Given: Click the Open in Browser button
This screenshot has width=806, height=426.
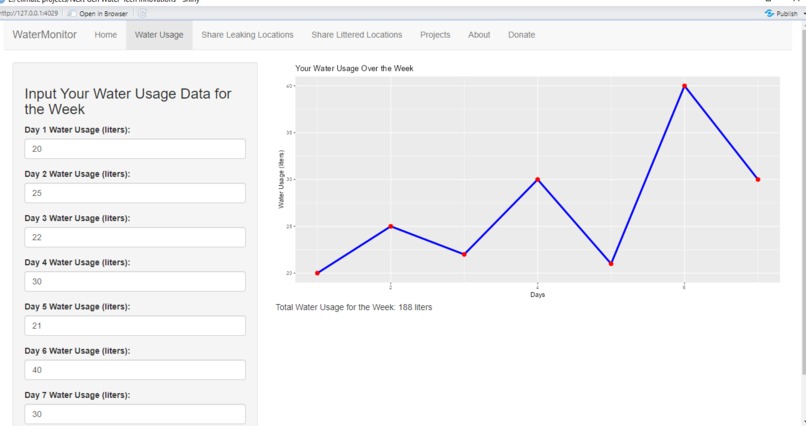Looking at the screenshot, I should [x=98, y=13].
